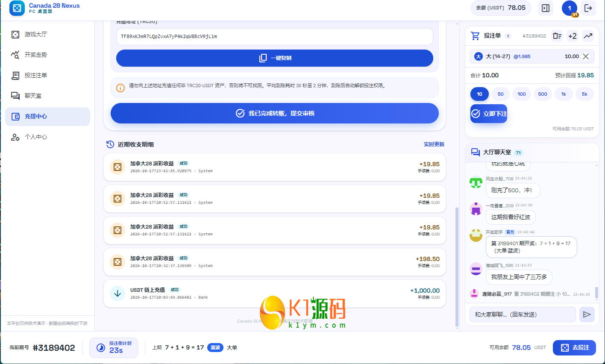Click the TRC20 deposit address field
Screen dimensions: 605x364
tap(275, 36)
